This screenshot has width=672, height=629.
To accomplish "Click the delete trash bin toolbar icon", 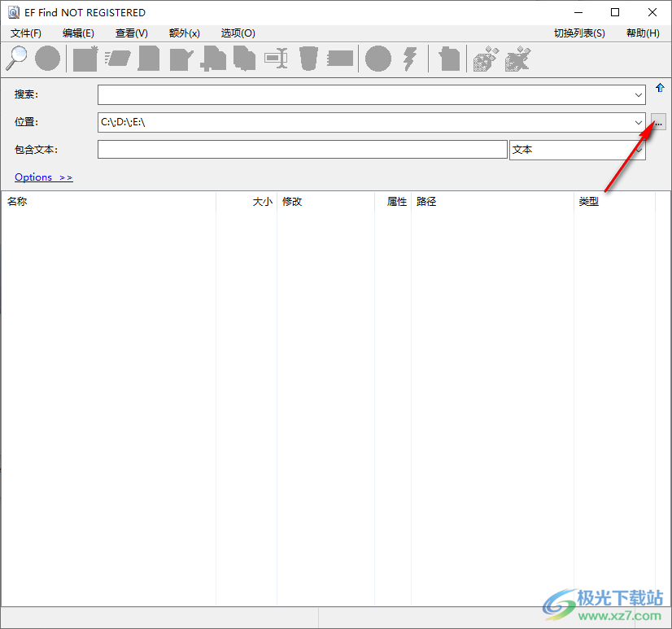I will (x=308, y=59).
